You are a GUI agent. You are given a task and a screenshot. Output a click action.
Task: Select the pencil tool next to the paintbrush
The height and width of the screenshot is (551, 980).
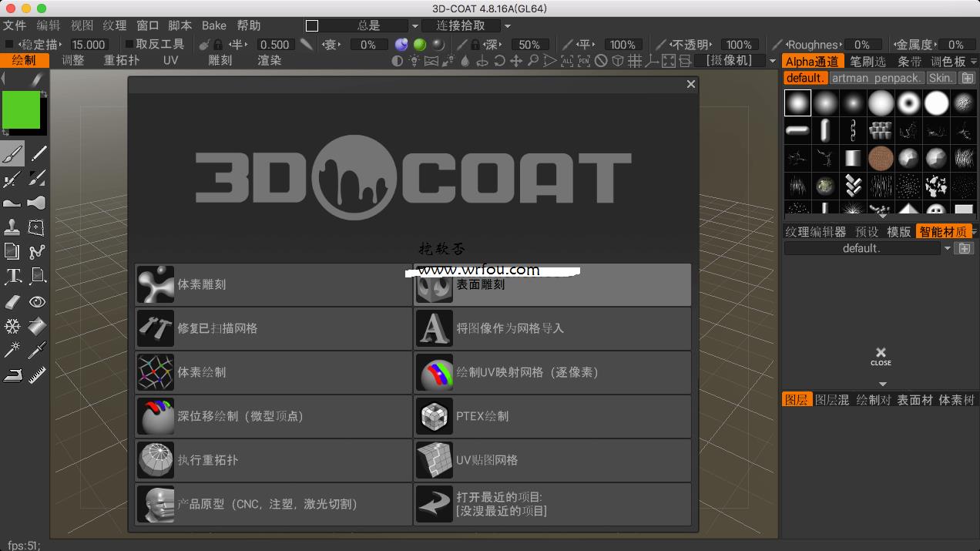point(37,154)
